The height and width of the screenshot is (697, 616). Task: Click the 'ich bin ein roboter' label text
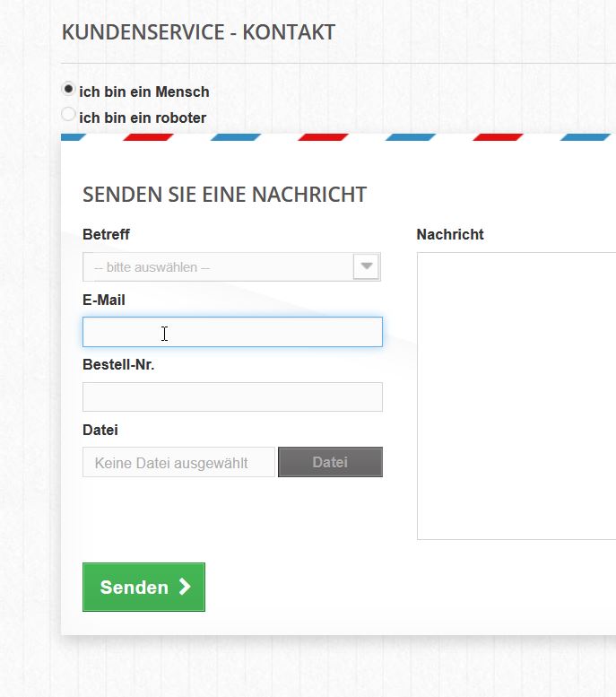[x=143, y=118]
